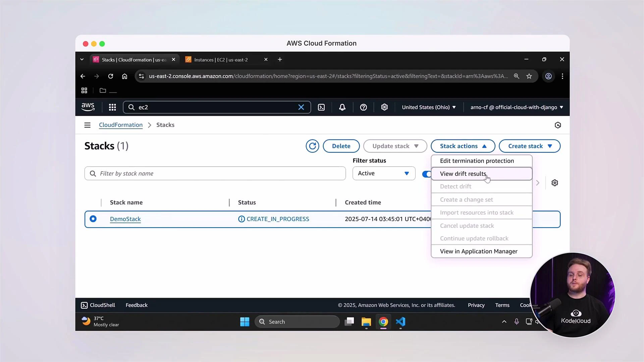Image resolution: width=644 pixels, height=362 pixels.
Task: Refresh the stacks list
Action: 312,146
